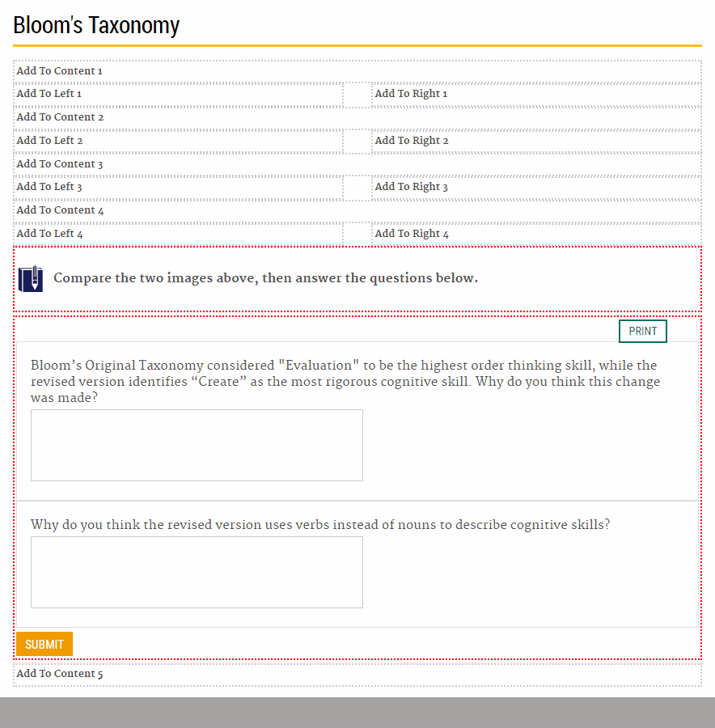This screenshot has width=715, height=728.
Task: Select the Add To Left 1 zone
Action: [178, 95]
